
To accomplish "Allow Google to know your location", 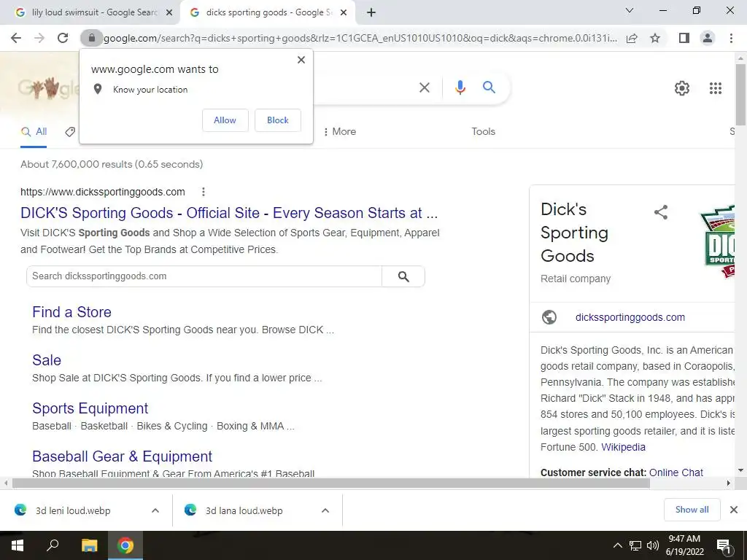I will 225,120.
